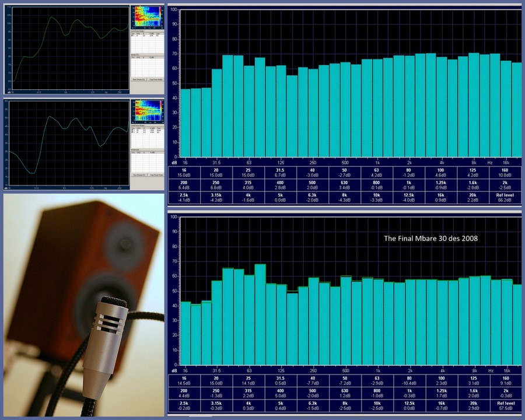525x420 pixels.
Task: Select the '31.5 6.7dB' band cell
Action: tap(280, 173)
